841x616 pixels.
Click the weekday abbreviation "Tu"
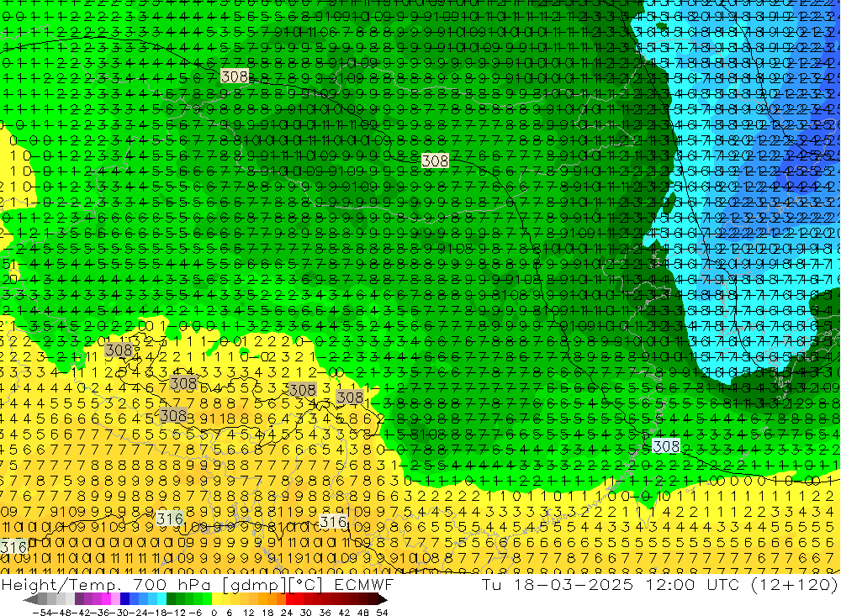pos(491,584)
